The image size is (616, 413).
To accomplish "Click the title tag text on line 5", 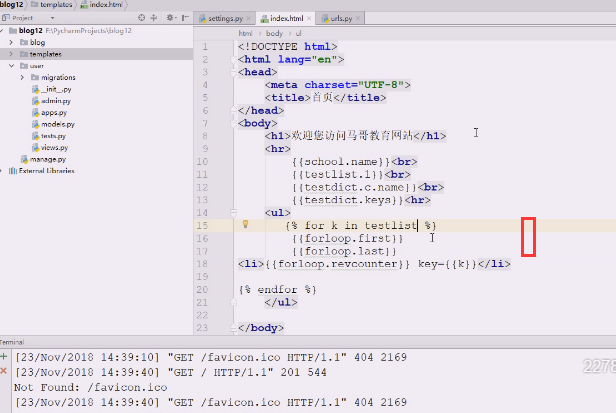I will coord(325,98).
